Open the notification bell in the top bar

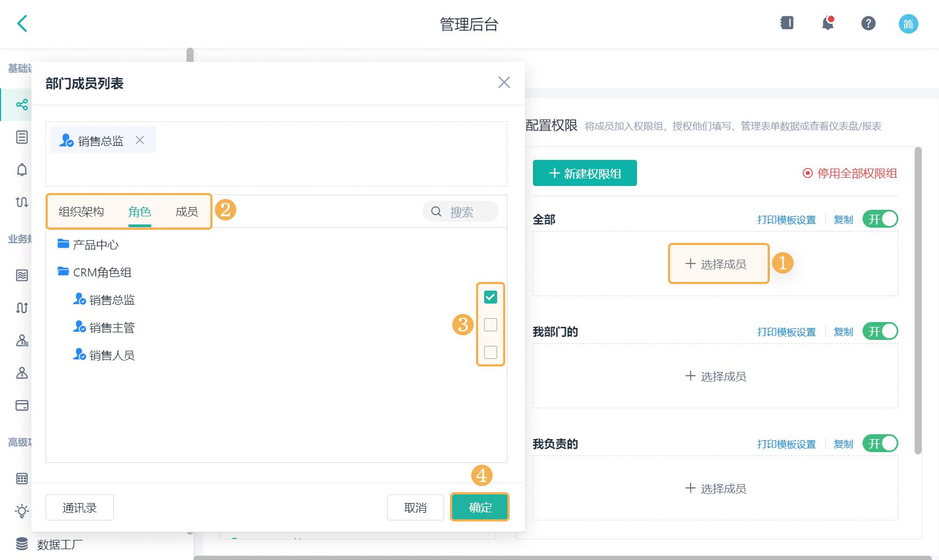(x=827, y=23)
